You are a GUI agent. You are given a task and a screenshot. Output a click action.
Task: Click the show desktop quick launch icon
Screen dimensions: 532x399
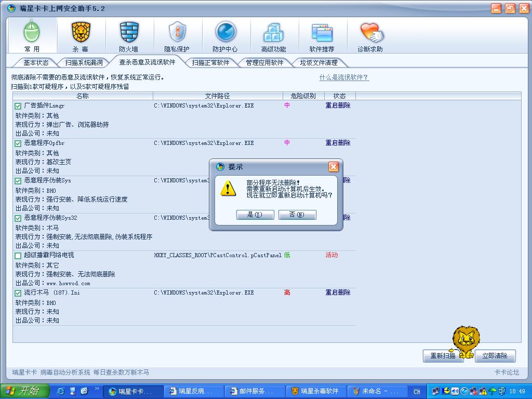(73, 391)
